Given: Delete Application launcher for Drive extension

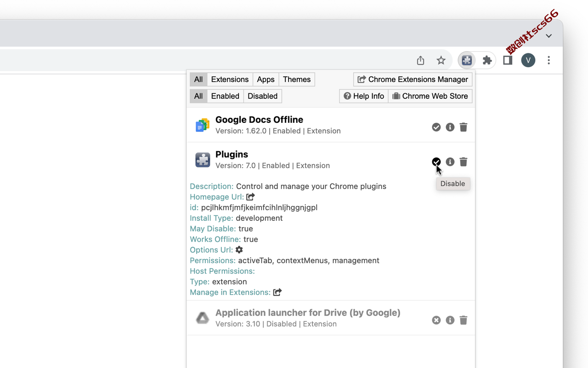Looking at the screenshot, I should [x=464, y=320].
